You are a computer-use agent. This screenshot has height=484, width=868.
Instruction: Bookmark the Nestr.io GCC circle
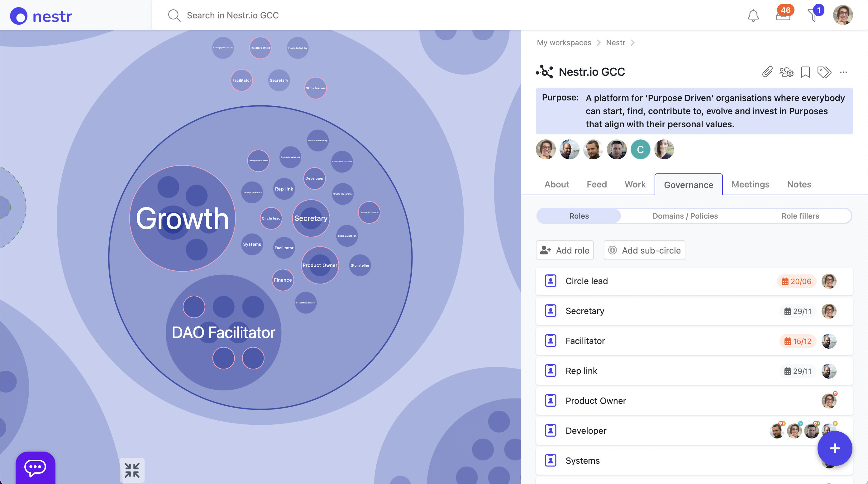pos(805,72)
